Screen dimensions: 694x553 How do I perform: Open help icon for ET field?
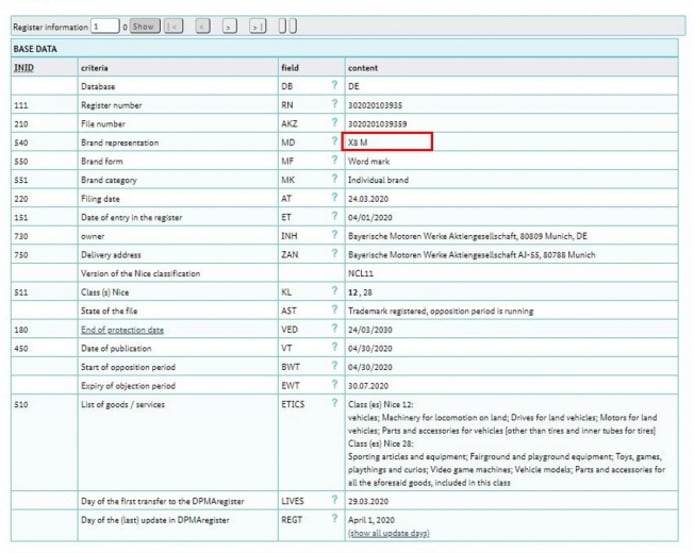(335, 216)
